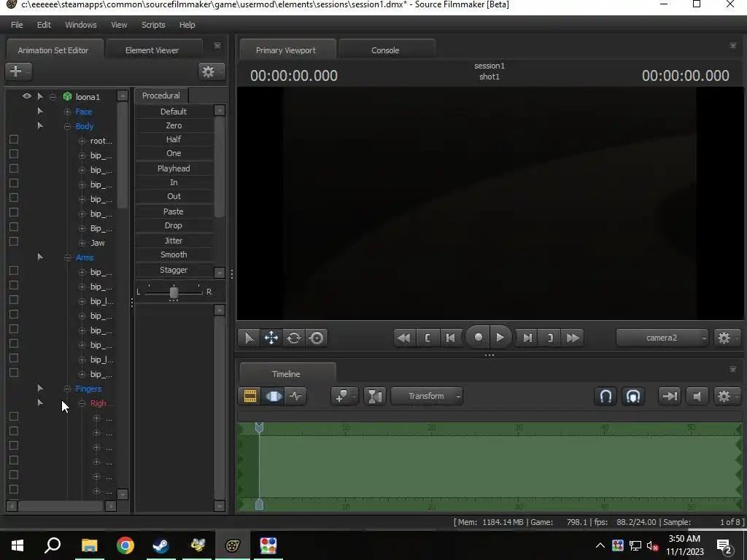Check the box beside root control
The image size is (747, 560).
[14, 139]
